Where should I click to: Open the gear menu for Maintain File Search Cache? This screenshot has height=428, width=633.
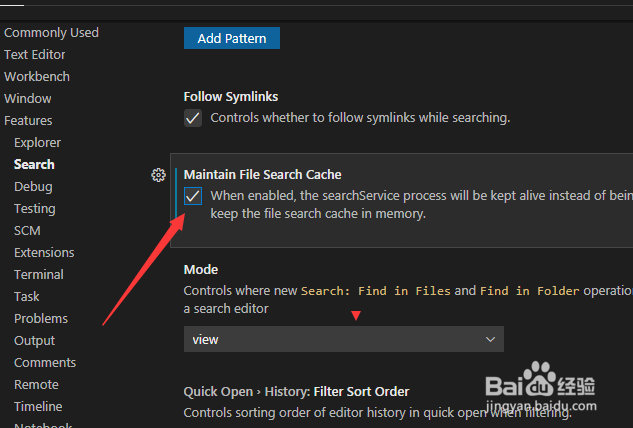[x=158, y=175]
